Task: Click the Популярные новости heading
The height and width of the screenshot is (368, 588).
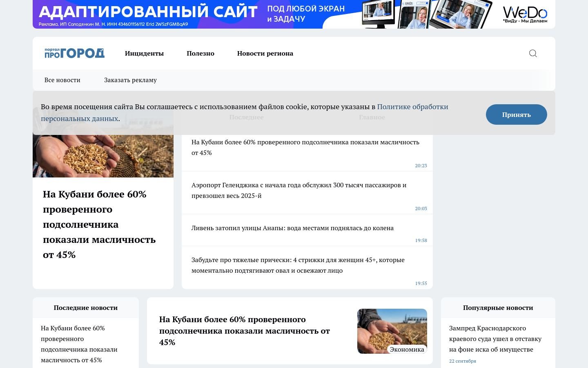Action: 498,307
